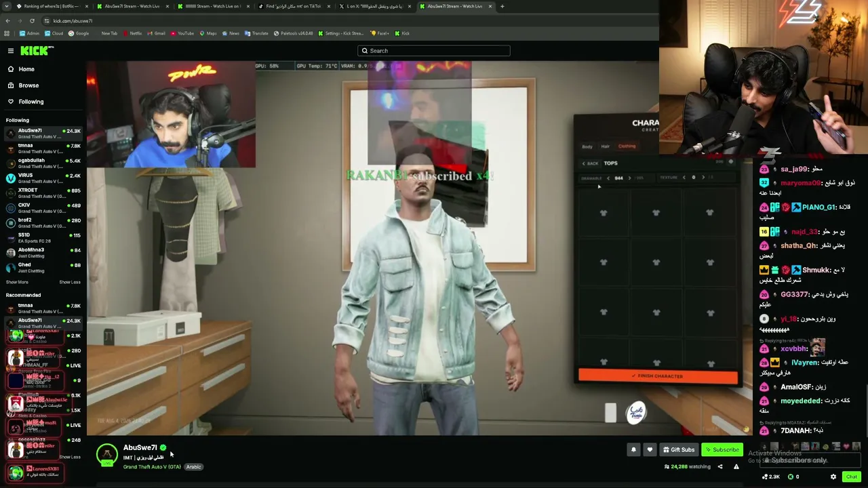Click the AbuSwe7l streamer avatar below the video

(x=106, y=455)
